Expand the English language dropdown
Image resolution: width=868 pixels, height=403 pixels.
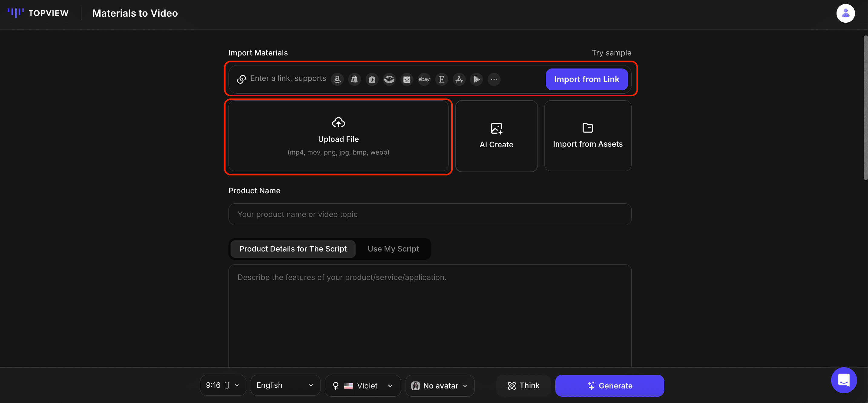coord(285,385)
